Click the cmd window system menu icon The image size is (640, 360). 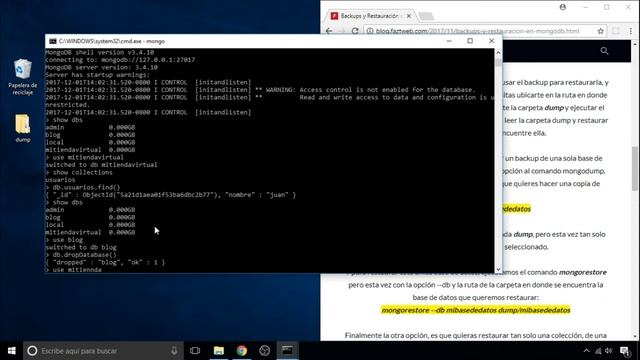[x=53, y=41]
